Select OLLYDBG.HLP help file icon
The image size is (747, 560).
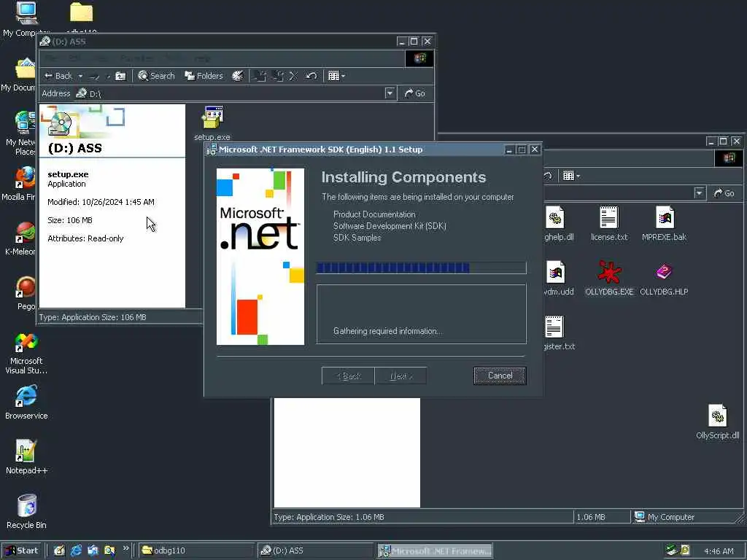coord(664,278)
